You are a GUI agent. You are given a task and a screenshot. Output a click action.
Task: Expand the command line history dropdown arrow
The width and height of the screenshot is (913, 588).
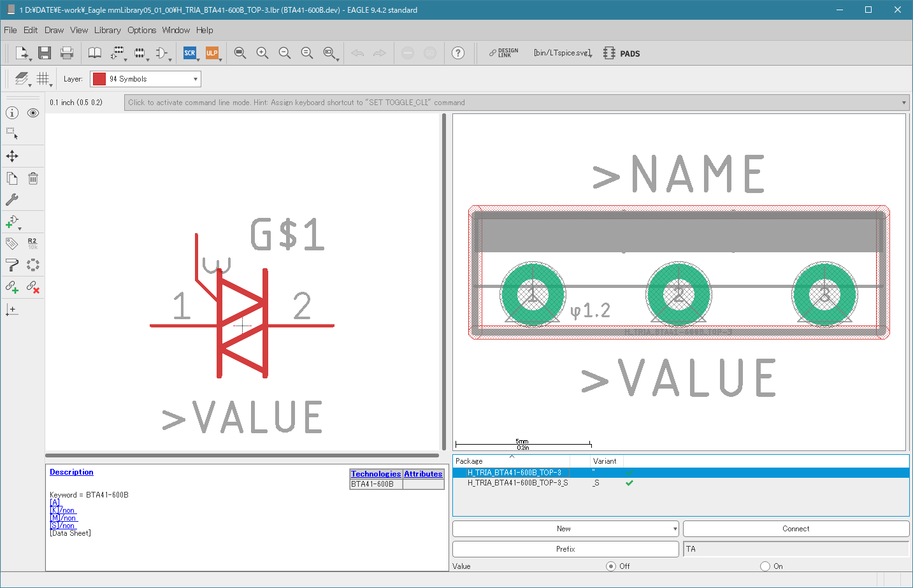pos(904,103)
